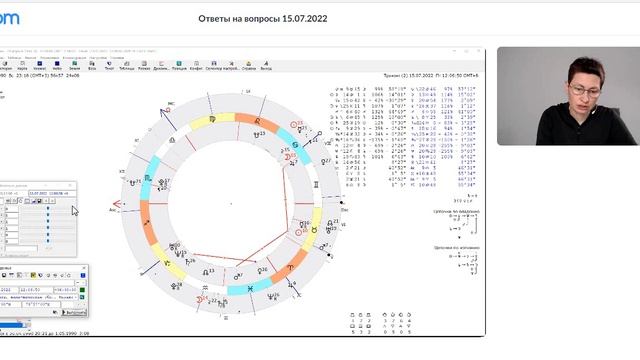The image size is (640, 360).
Task: Click the title Ответы на вопросы 15.07.2022
Action: [x=262, y=19]
